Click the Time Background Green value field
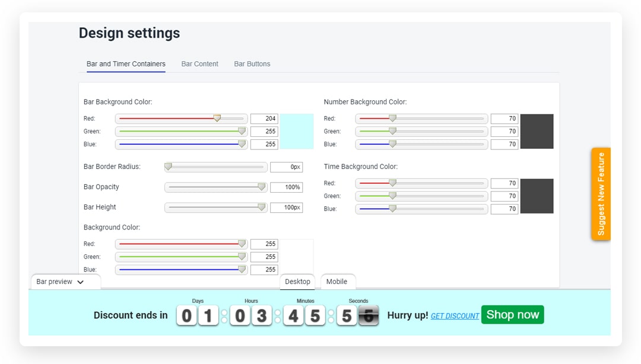This screenshot has width=641, height=364. (x=504, y=196)
